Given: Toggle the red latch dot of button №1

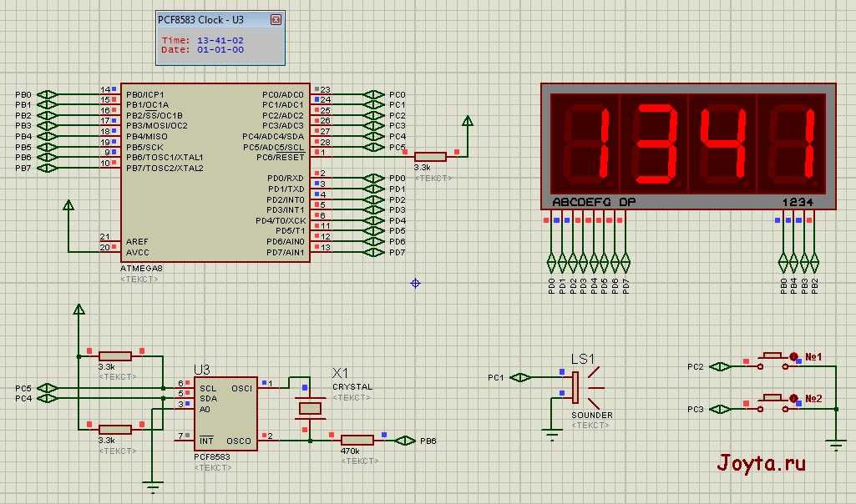Looking at the screenshot, I should tap(794, 356).
